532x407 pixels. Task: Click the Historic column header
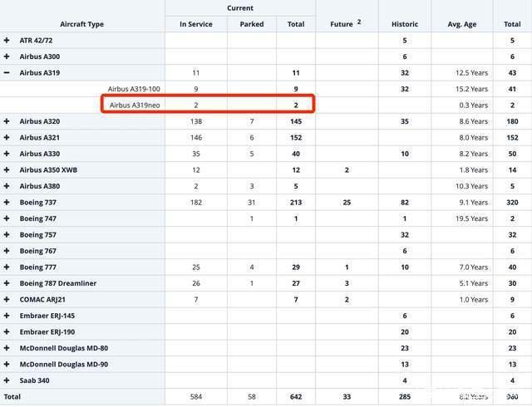click(405, 24)
